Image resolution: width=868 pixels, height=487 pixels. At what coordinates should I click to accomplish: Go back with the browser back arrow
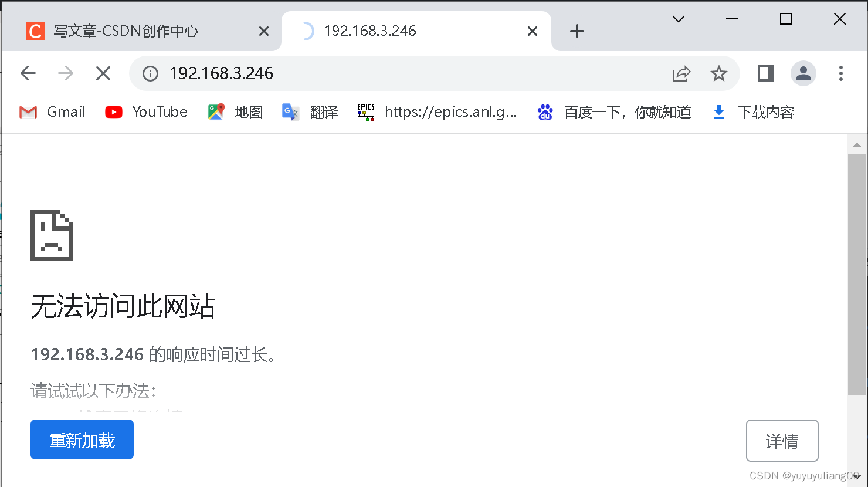28,73
